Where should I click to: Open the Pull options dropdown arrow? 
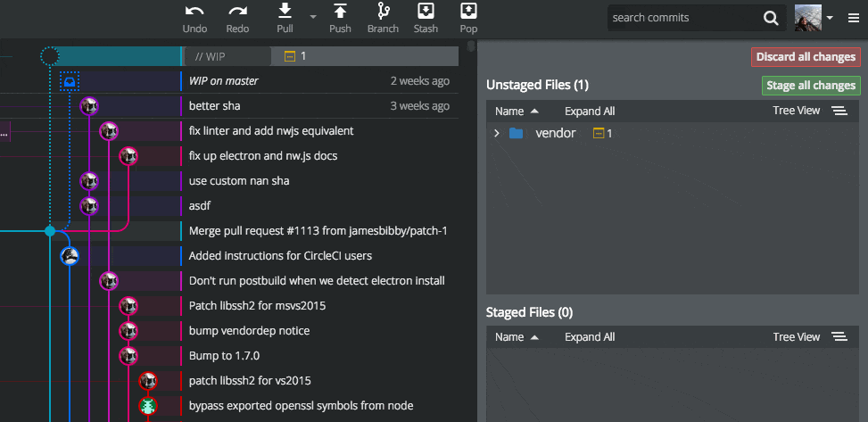click(313, 17)
